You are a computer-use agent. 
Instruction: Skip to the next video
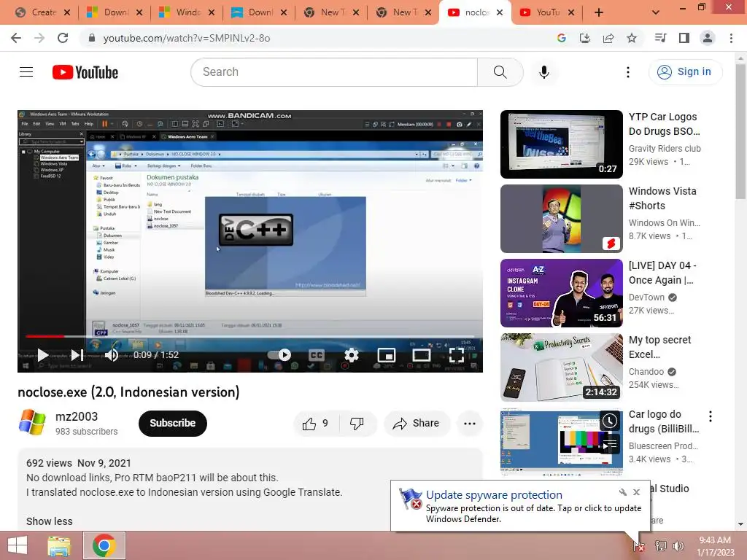coord(77,355)
